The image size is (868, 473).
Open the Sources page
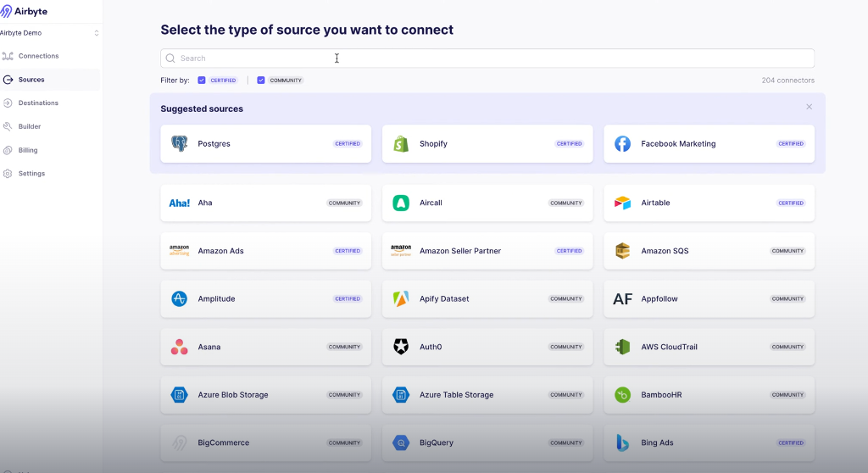pyautogui.click(x=50, y=80)
